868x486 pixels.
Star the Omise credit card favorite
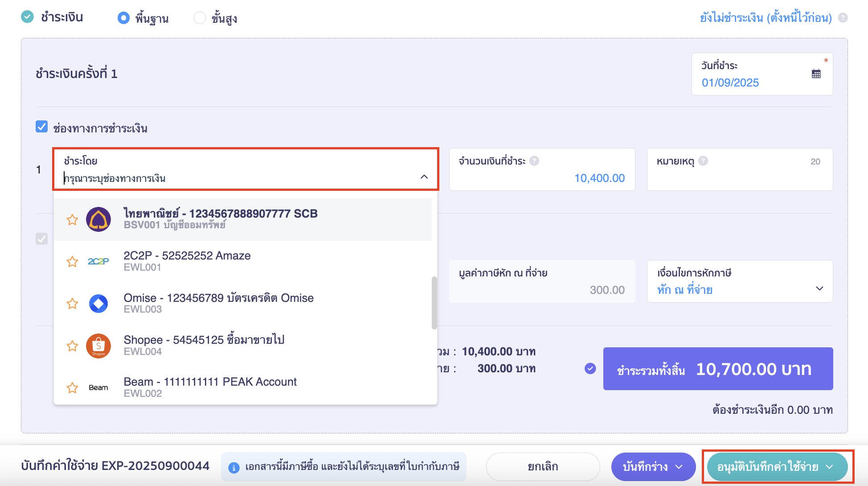pyautogui.click(x=72, y=304)
